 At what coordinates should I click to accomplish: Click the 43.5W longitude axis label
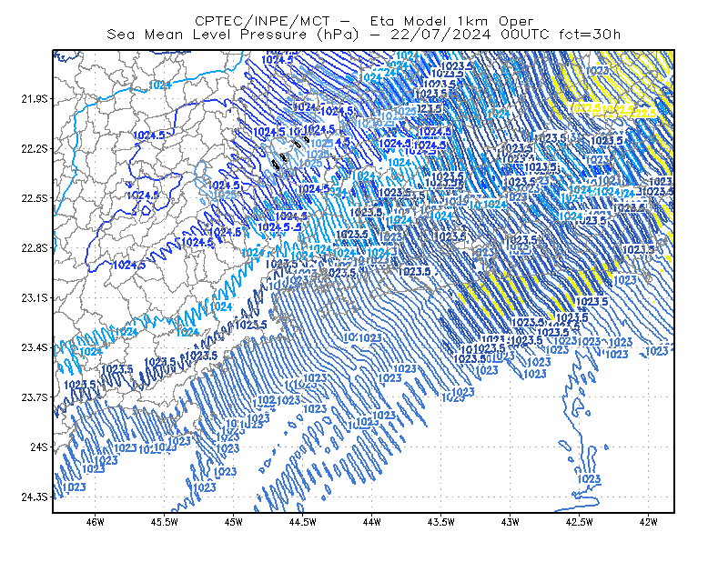(x=440, y=522)
